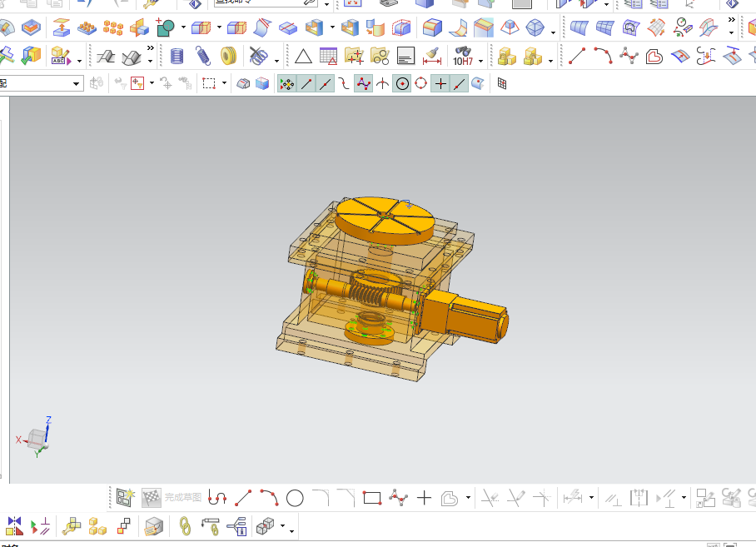Select the extension spring tool icon
Screen dimensions: 756x547
pos(203,57)
